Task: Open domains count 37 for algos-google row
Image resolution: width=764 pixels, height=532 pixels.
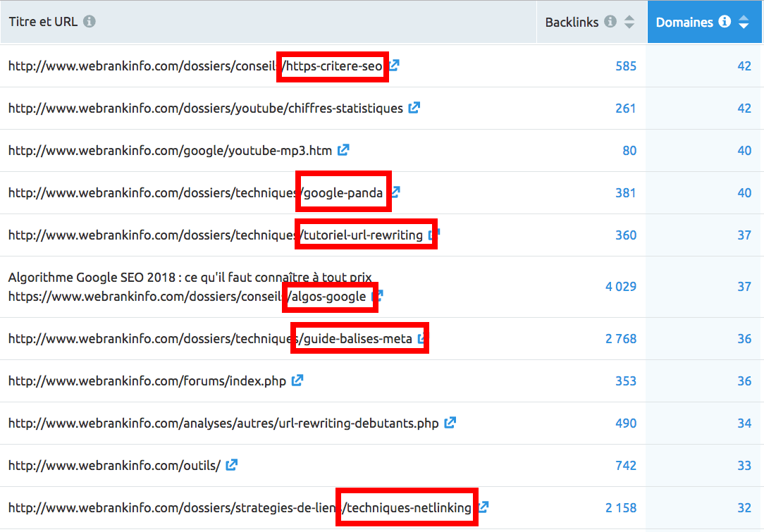Action: (x=744, y=287)
